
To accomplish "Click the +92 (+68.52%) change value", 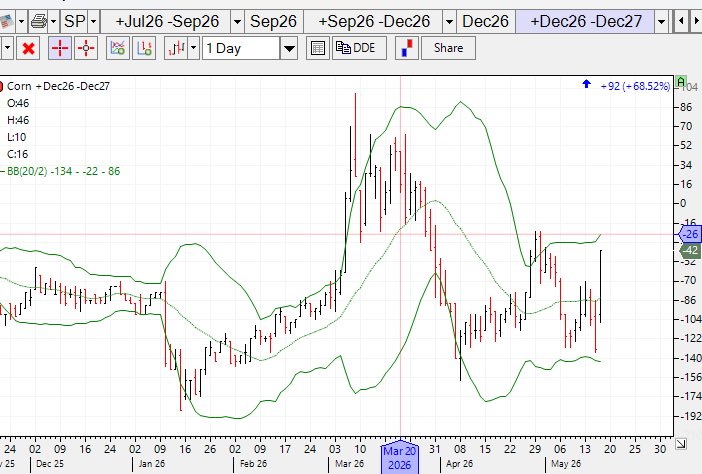I will click(x=635, y=86).
